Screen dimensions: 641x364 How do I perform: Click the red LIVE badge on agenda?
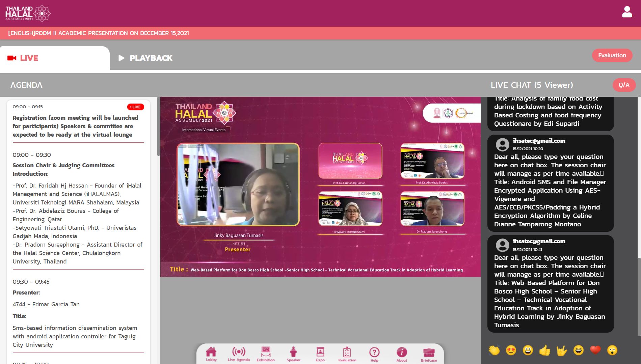pyautogui.click(x=136, y=107)
